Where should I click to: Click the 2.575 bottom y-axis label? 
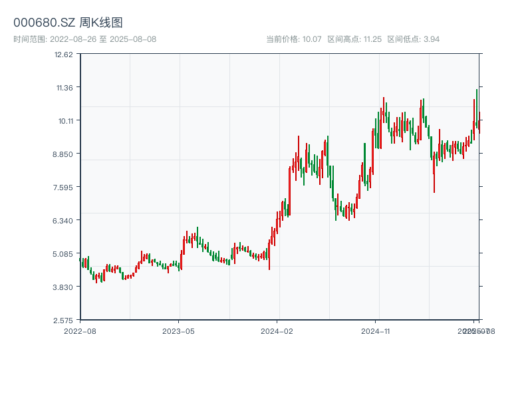coord(63,320)
